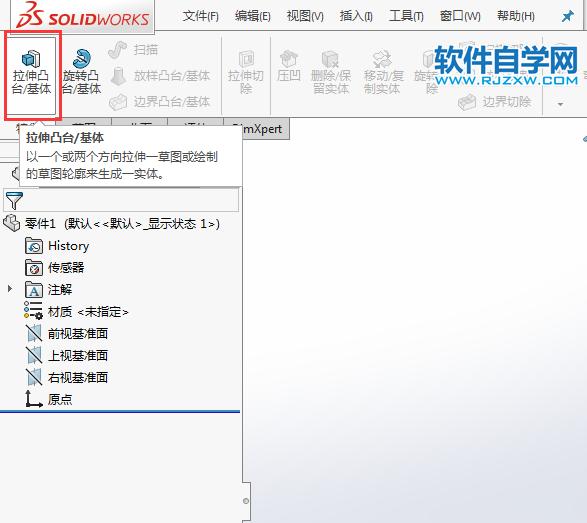Choose the 放样凸台/基体 loft tool

point(160,76)
